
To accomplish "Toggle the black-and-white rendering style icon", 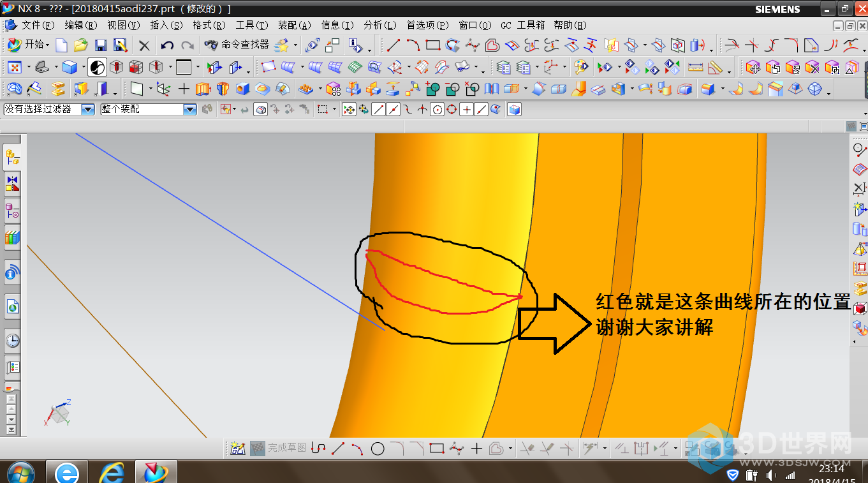I will (x=97, y=67).
